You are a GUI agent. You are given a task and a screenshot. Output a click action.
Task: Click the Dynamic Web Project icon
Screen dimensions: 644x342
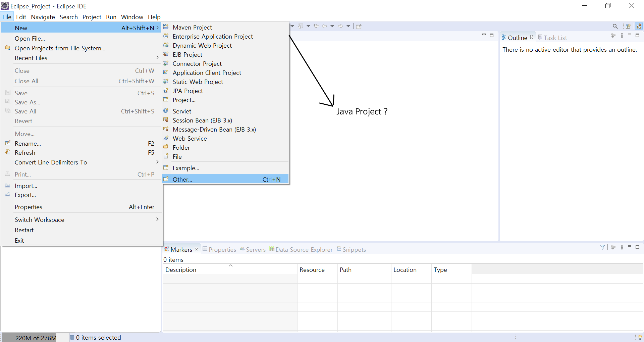(x=166, y=45)
